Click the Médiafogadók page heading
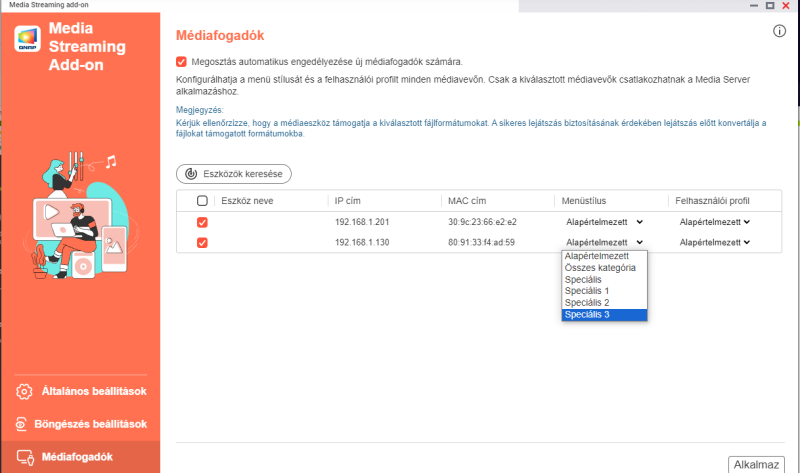Viewport: 800px width, 473px height. 220,36
